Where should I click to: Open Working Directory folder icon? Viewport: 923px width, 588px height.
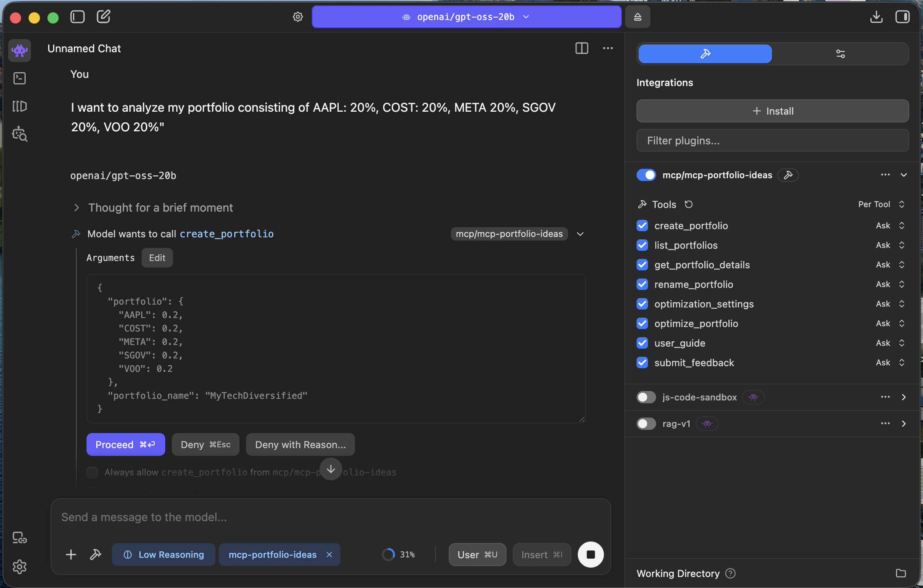901,573
